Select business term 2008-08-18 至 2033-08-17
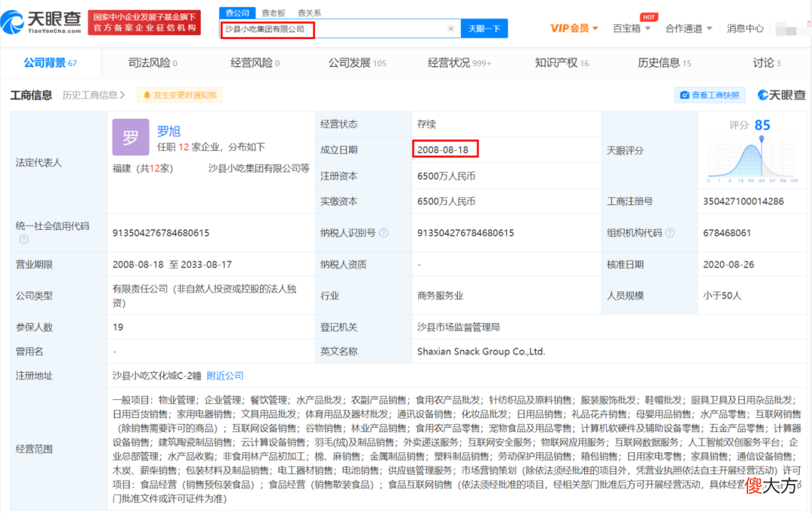The image size is (812, 514). click(x=172, y=265)
